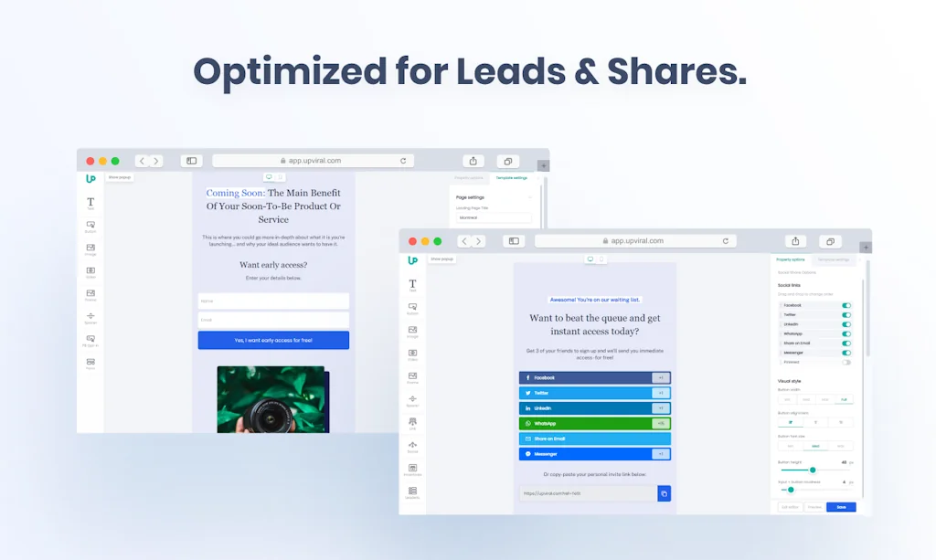Switch to desktop preview in the front window
The width and height of the screenshot is (936, 560).
[x=590, y=259]
